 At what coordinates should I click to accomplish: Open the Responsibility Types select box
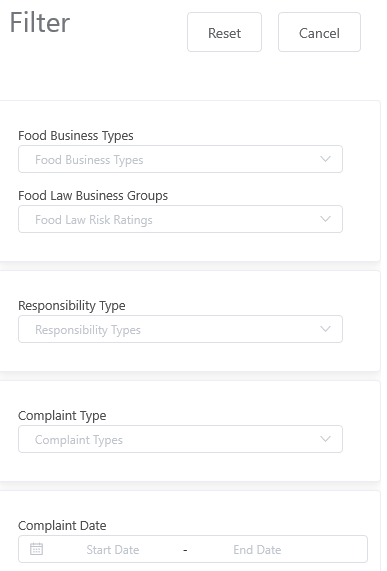point(180,329)
